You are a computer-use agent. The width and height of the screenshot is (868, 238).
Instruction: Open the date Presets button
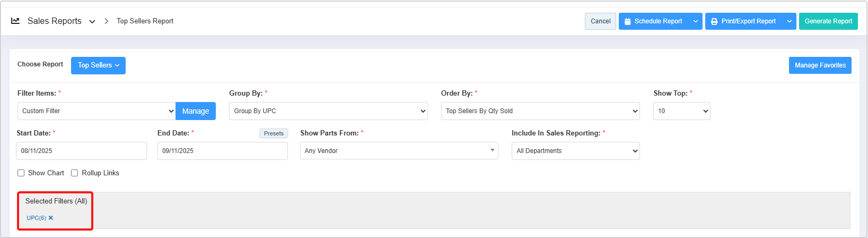[274, 133]
